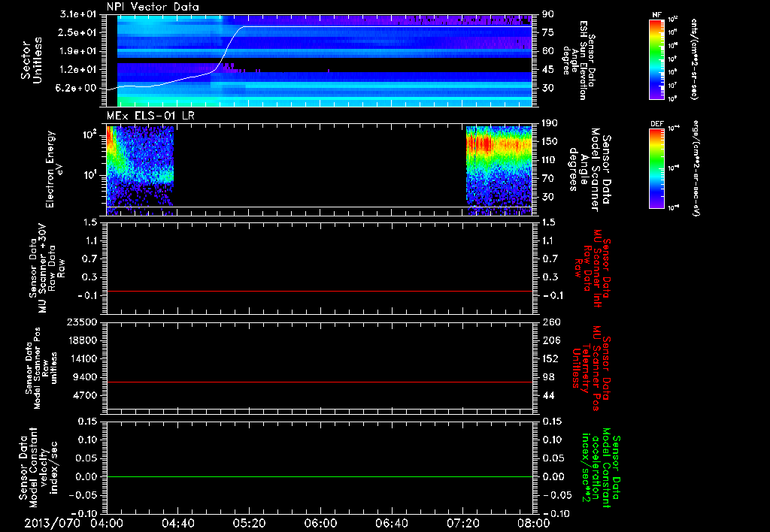The height and width of the screenshot is (532, 770).
Task: Click the 90 degree elevation tick label
Action: click(547, 14)
